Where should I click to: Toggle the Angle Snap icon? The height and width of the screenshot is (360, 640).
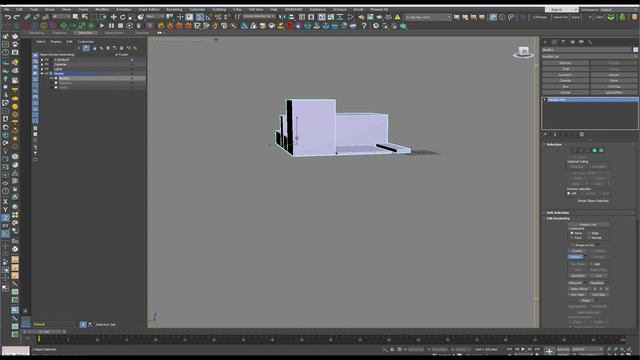(209, 17)
